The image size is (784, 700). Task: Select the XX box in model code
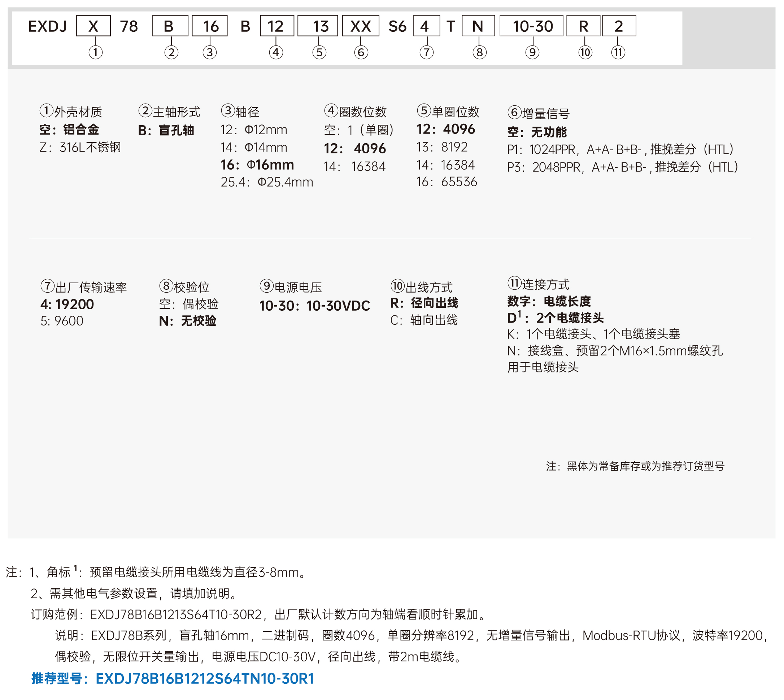(x=361, y=26)
